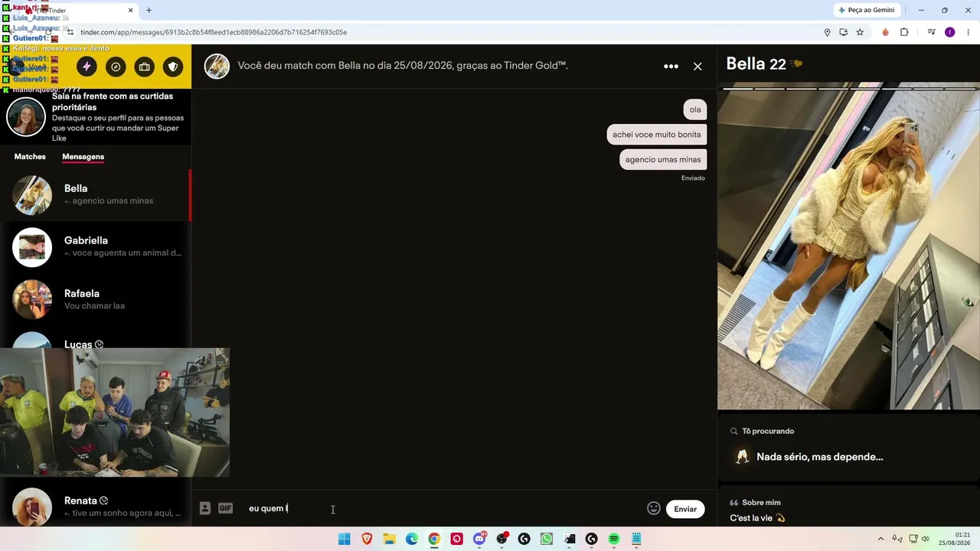Open Bella's avatar in the chat header
Viewport: 980px width, 551px height.
tap(217, 66)
